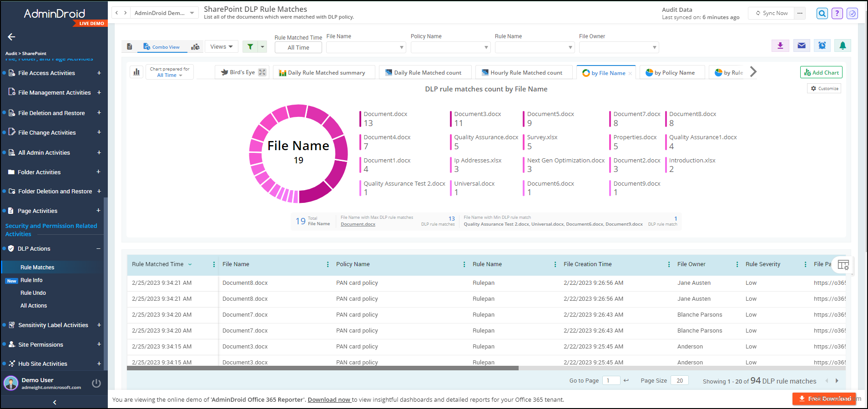This screenshot has width=868, height=409.
Task: Click the task status check-circle icon
Action: (x=852, y=14)
